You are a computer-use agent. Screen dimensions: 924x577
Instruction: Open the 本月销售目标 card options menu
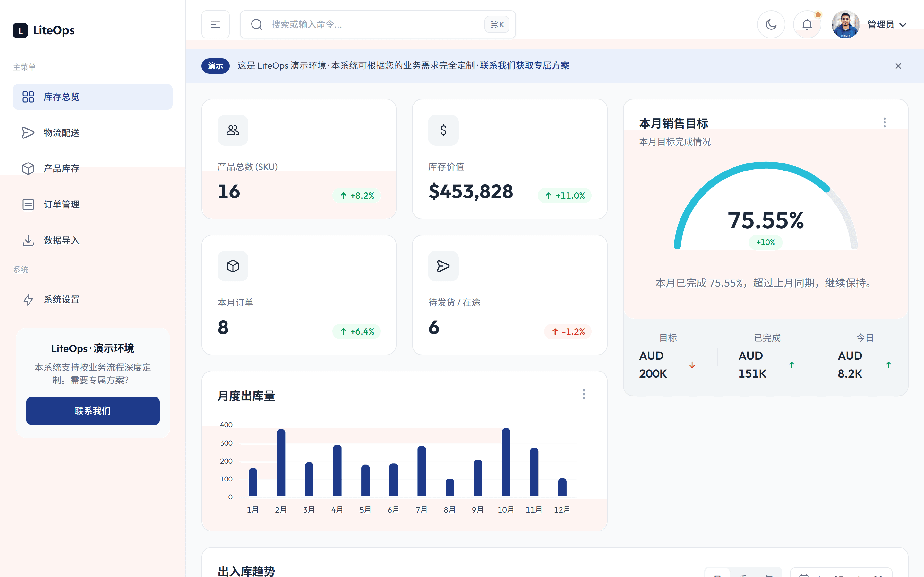pyautogui.click(x=885, y=122)
